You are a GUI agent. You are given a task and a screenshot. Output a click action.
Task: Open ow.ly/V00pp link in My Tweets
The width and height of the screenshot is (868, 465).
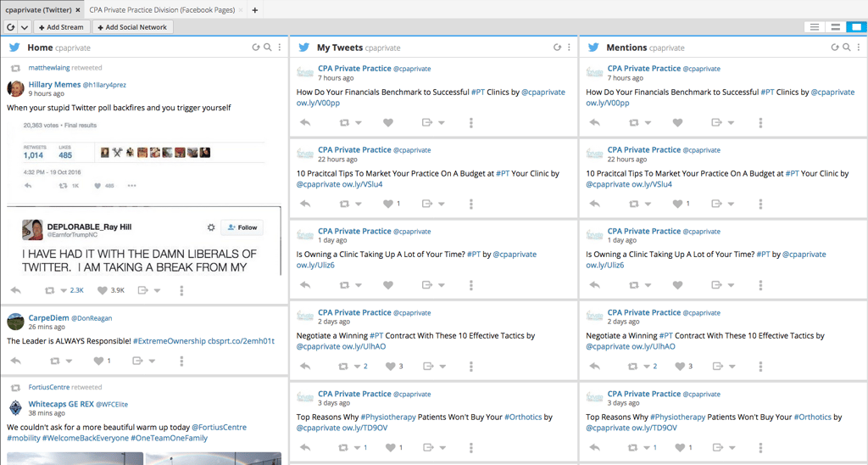pos(318,103)
